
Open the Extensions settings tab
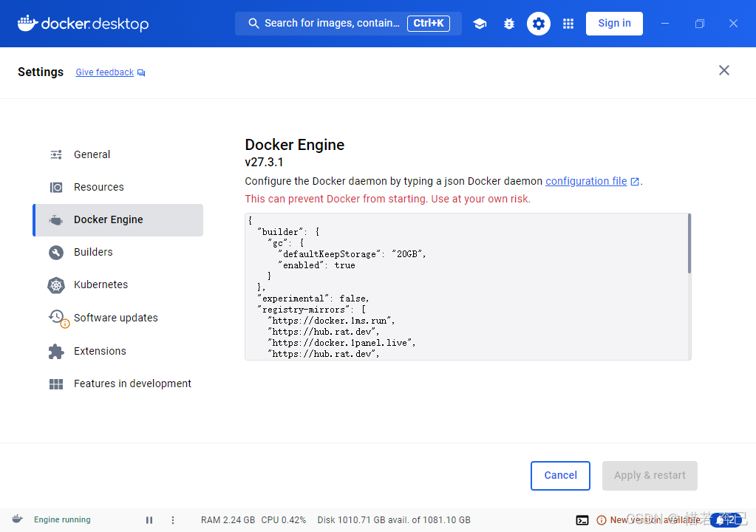click(118, 351)
